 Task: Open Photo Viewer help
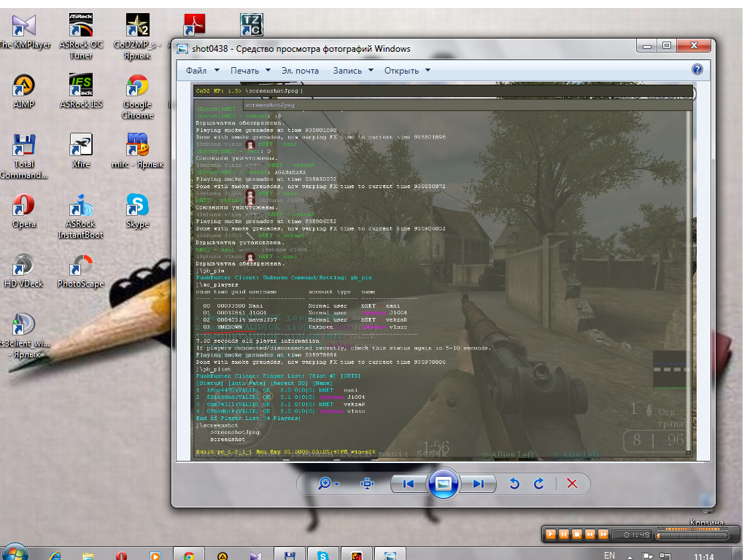click(x=697, y=69)
